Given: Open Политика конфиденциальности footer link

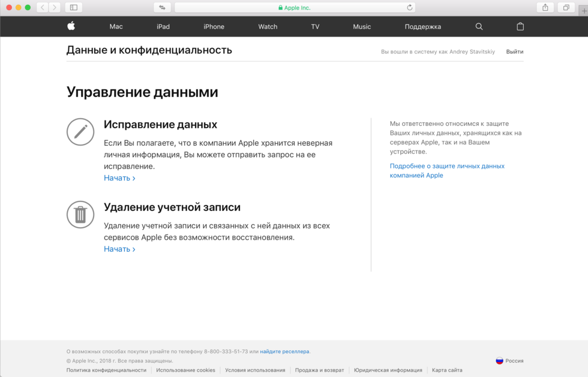Looking at the screenshot, I should pos(107,370).
